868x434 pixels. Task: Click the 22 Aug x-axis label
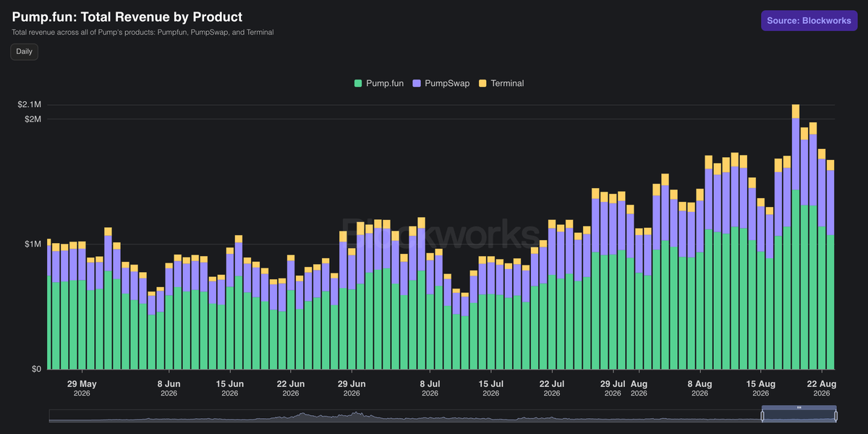(x=822, y=388)
